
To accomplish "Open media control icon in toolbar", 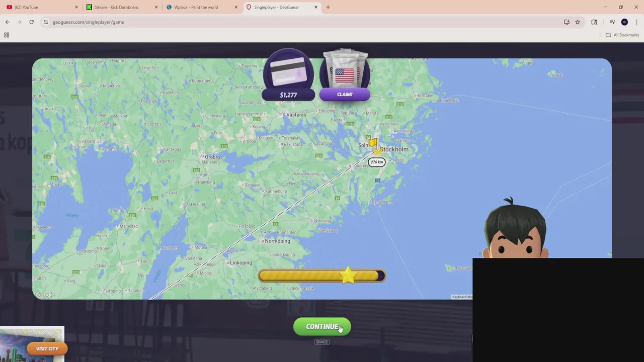I will pos(612,22).
